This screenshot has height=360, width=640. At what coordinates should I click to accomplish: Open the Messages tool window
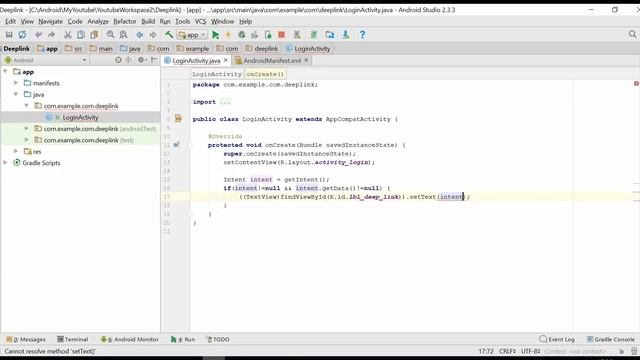(x=26, y=339)
